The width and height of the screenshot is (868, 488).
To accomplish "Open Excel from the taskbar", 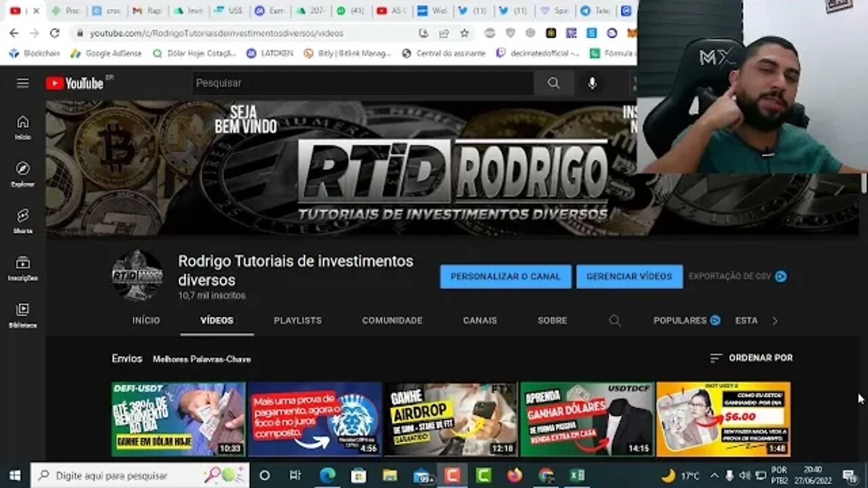I will point(577,475).
